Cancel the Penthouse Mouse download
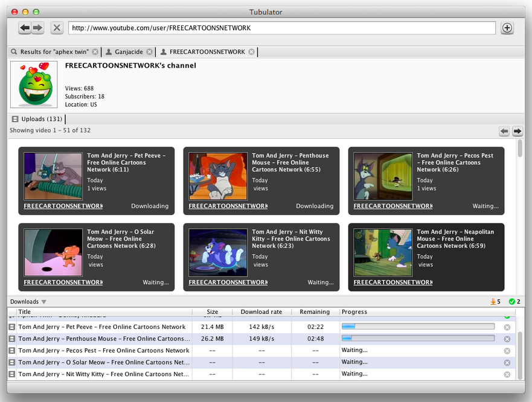Image resolution: width=532 pixels, height=402 pixels. pos(507,339)
